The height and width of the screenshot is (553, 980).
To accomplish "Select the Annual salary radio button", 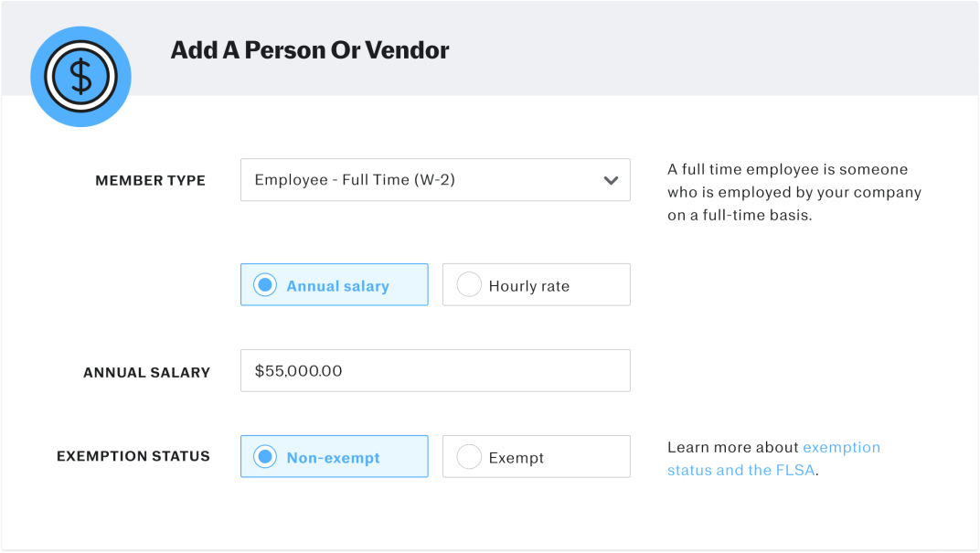I will (264, 284).
